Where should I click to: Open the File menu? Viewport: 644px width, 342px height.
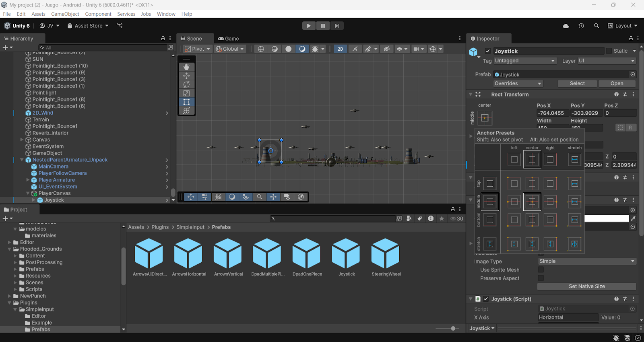[x=7, y=14]
